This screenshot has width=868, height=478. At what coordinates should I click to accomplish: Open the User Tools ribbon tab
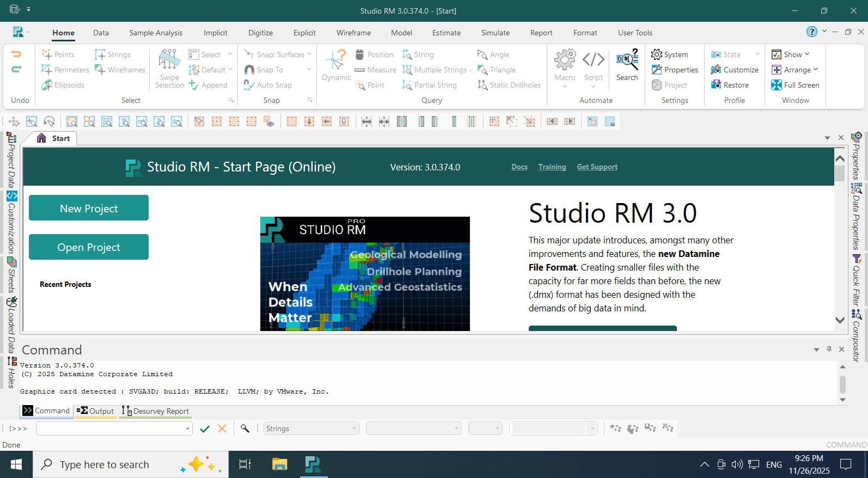635,33
